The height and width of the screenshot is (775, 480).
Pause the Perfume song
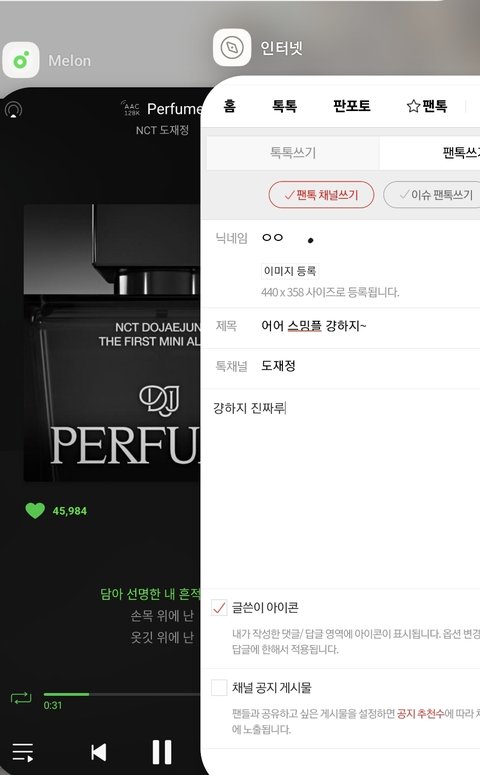coord(162,752)
